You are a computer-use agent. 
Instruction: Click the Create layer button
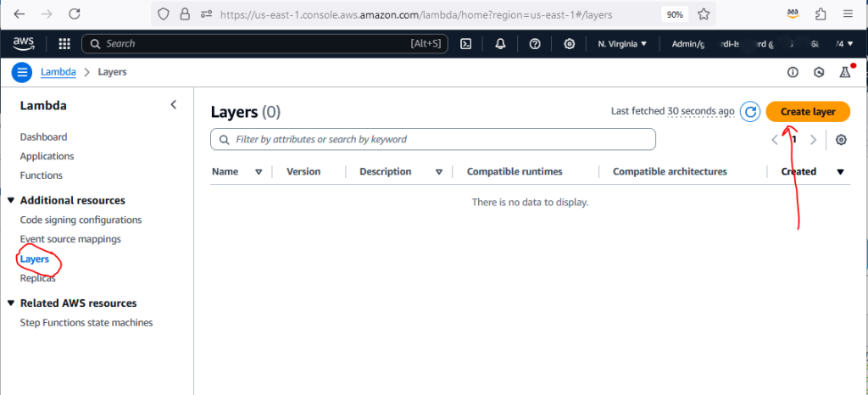808,112
